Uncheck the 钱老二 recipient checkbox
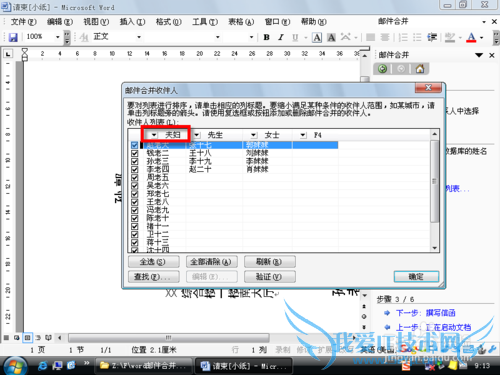 (x=135, y=153)
